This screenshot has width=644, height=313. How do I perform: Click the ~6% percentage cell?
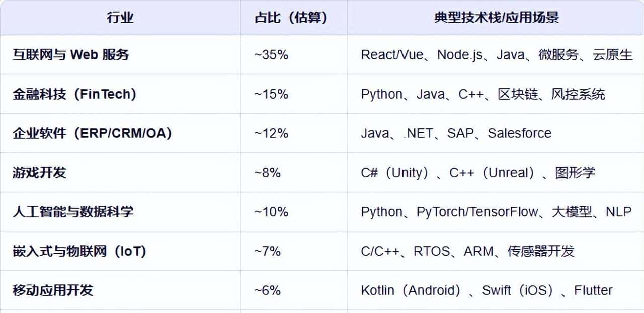(x=268, y=290)
